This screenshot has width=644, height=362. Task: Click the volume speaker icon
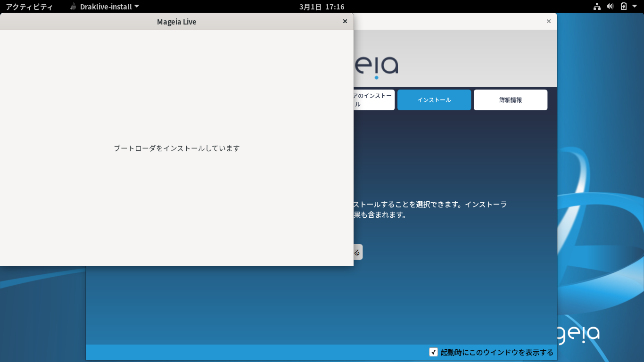(610, 7)
